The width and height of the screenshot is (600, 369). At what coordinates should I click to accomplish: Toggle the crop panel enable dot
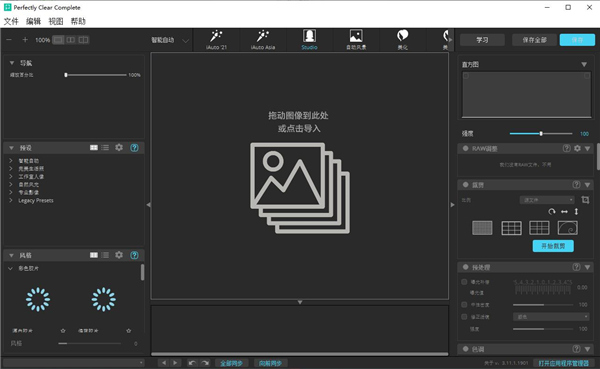[x=465, y=184]
